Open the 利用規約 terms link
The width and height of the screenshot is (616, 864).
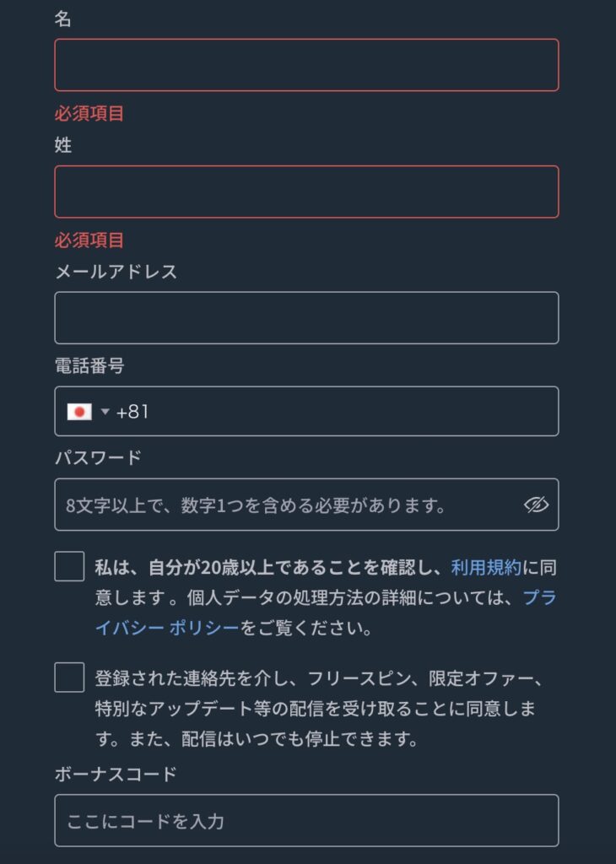tap(486, 567)
